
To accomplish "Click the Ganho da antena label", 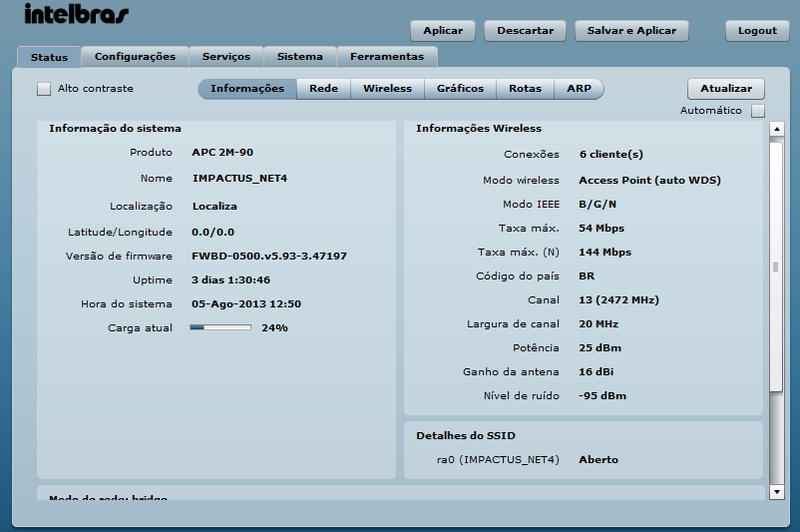I will point(511,372).
